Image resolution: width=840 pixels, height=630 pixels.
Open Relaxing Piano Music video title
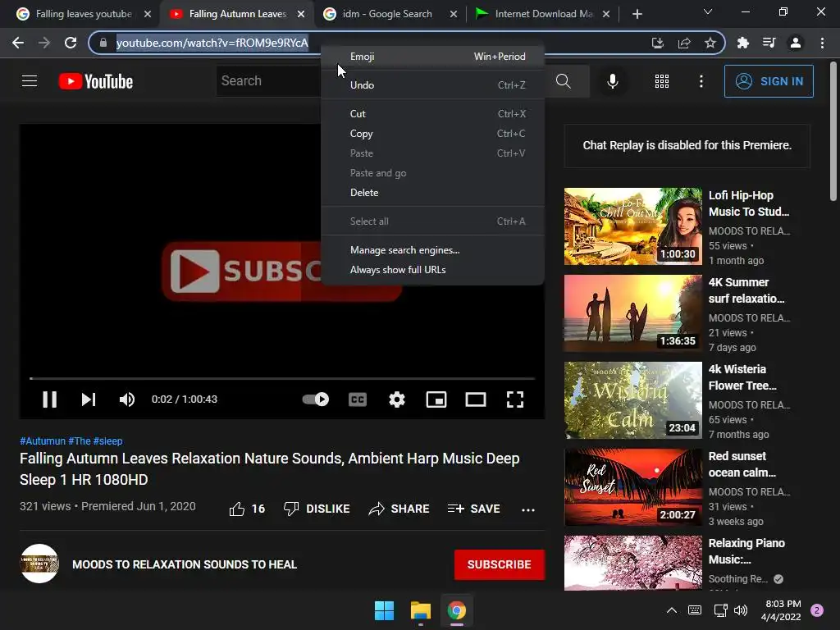click(746, 551)
